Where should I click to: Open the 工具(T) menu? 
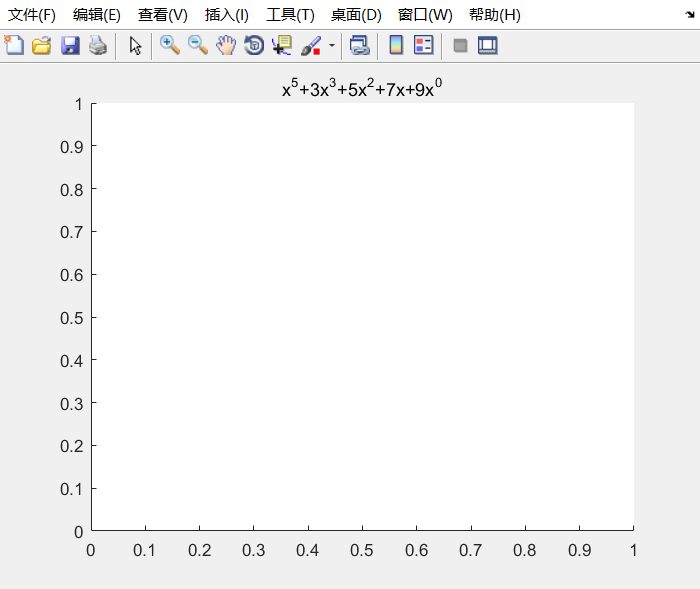click(x=290, y=15)
